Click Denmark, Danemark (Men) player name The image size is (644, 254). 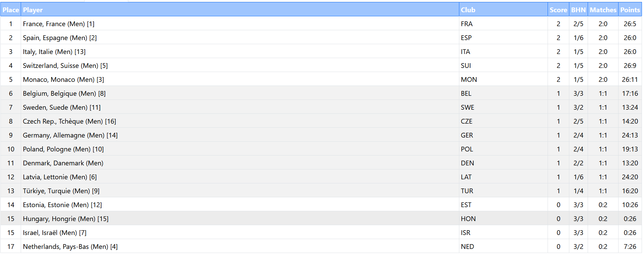63,163
